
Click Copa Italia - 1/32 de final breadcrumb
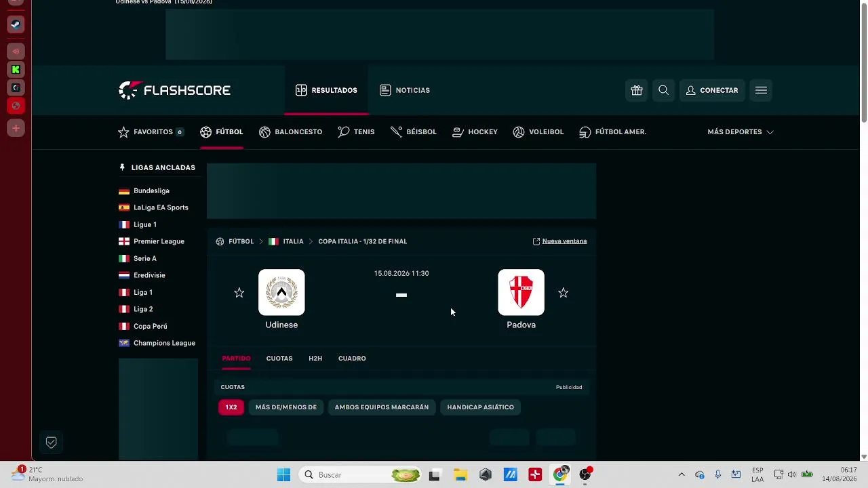(363, 241)
